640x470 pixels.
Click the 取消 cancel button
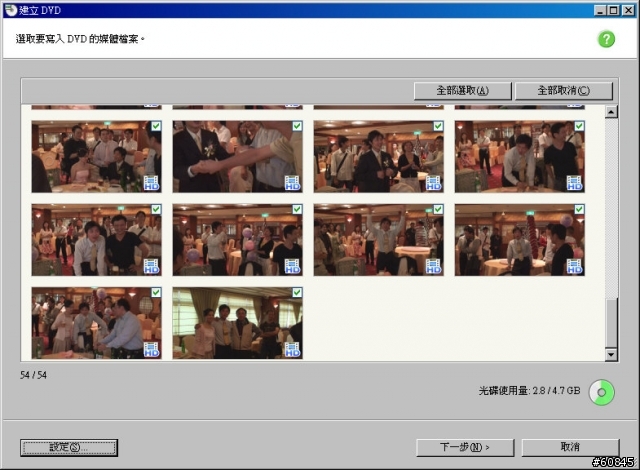tap(570, 448)
